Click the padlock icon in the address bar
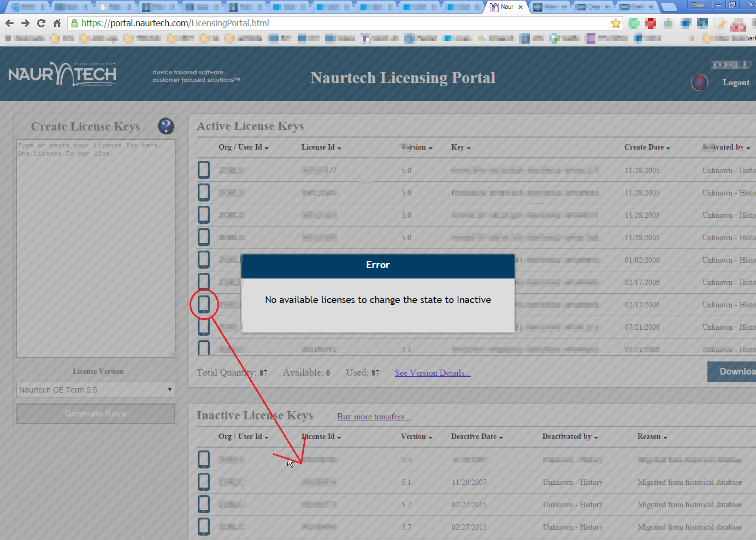The width and height of the screenshot is (756, 540). 74,23
